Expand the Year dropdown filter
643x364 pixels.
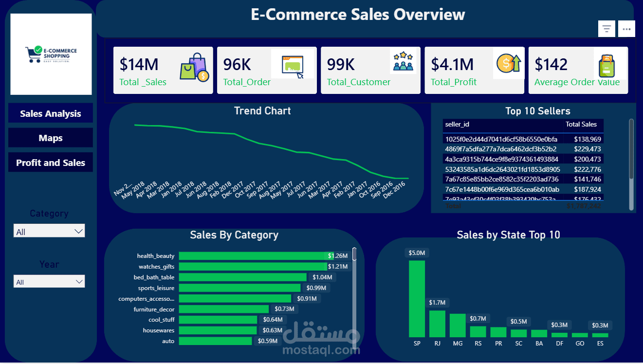(49, 281)
